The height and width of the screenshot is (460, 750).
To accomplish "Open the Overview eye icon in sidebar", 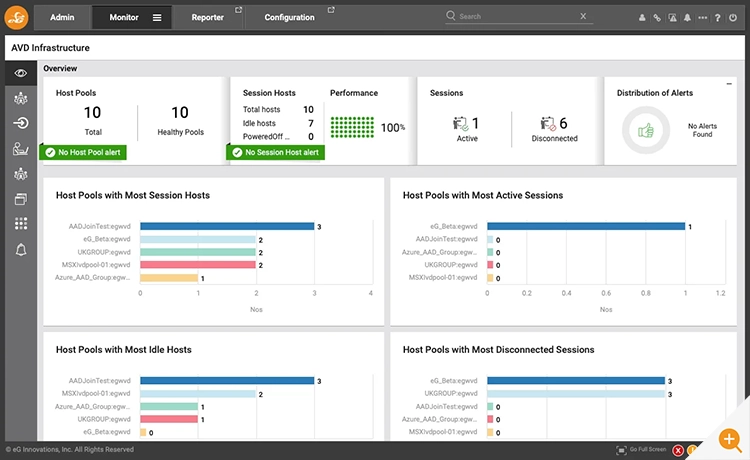I will (x=21, y=73).
